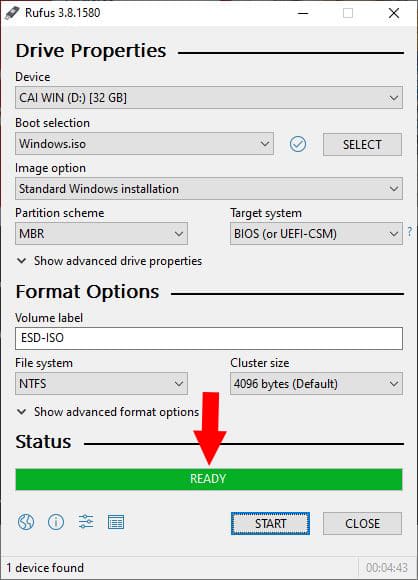
Task: Open the Device dropdown CAI WIN (D:)
Action: tap(209, 98)
